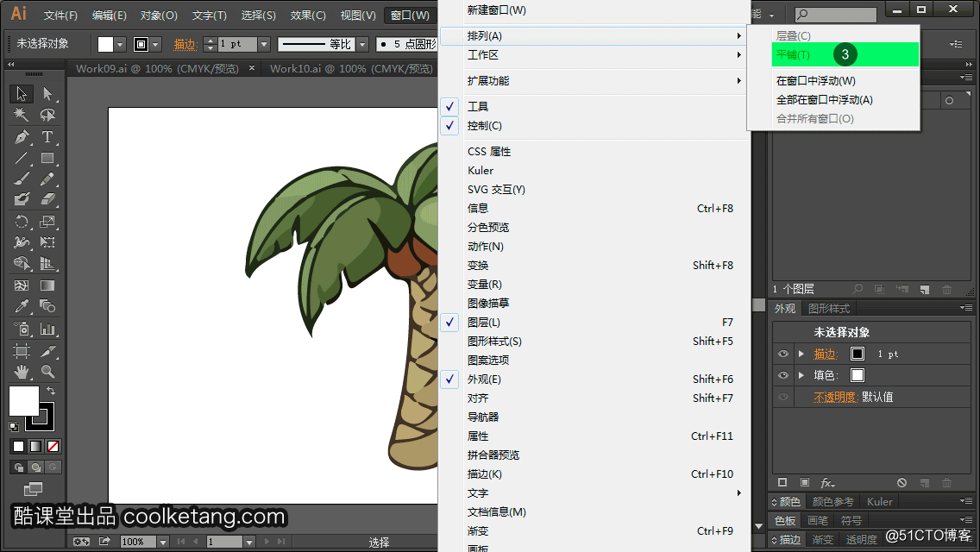
Task: Select the Rectangle tool
Action: (47, 158)
